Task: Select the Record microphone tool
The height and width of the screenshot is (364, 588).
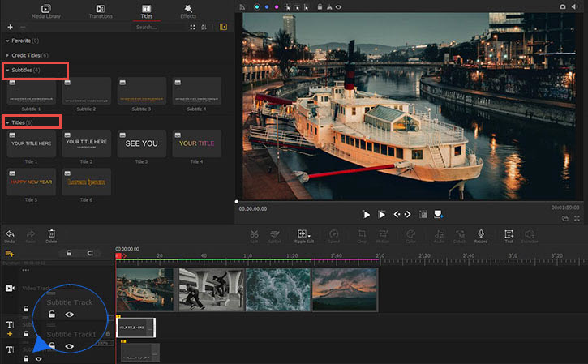Action: coord(481,233)
